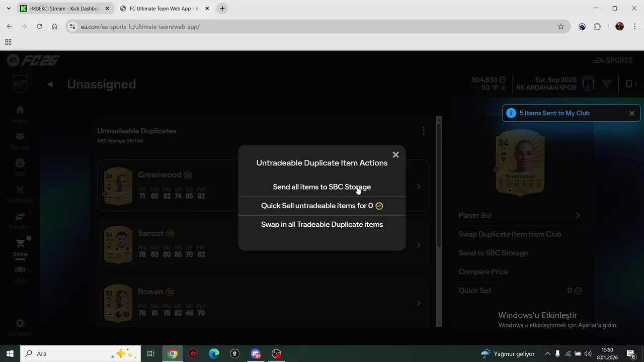
Task: Choose Send all items to SBC Storage
Action: (x=322, y=187)
